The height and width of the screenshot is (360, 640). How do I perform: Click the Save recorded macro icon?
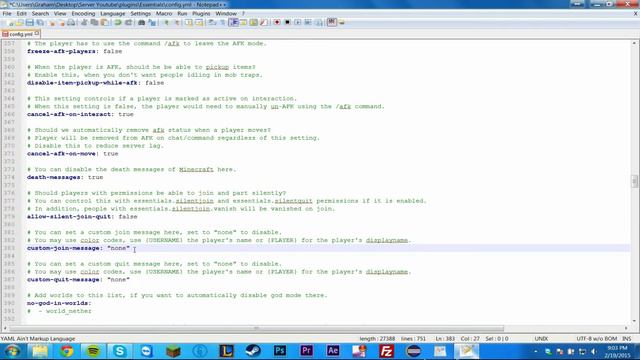[x=318, y=22]
